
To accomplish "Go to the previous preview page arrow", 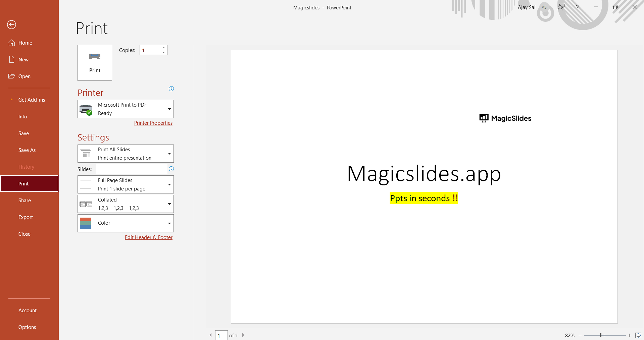I will tap(210, 335).
